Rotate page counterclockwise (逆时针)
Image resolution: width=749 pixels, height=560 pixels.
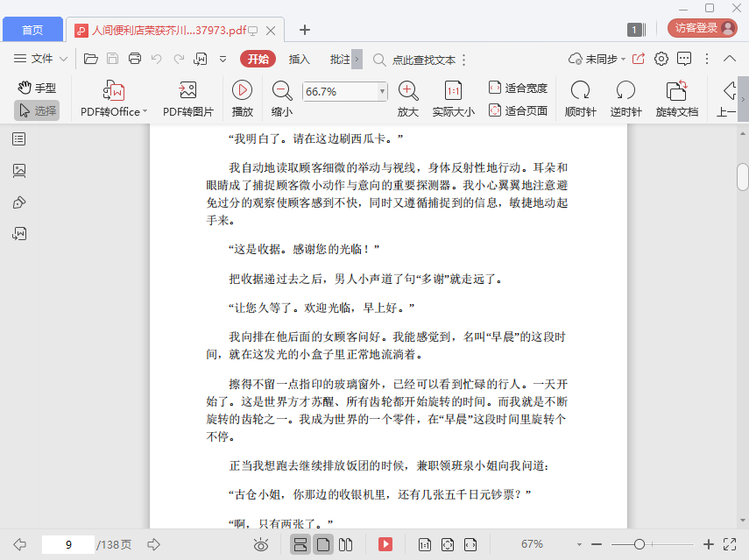click(x=625, y=99)
